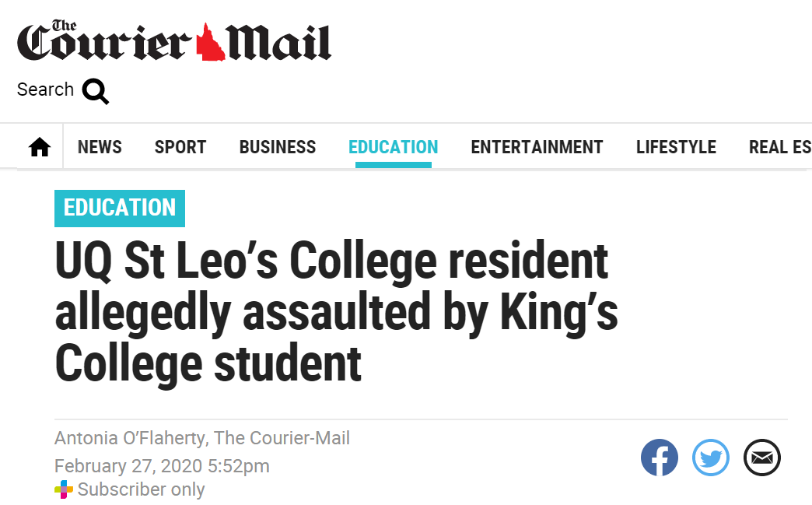Share article via email envelope icon
The image size is (812, 505).
(761, 458)
